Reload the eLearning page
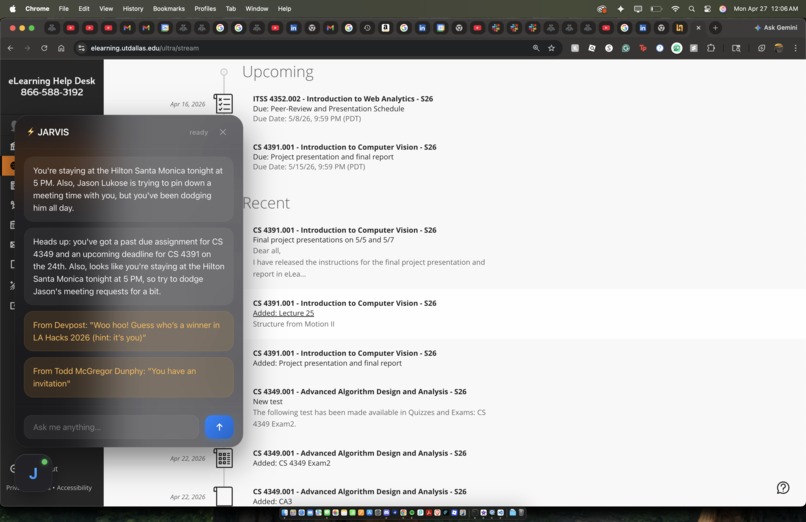The height and width of the screenshot is (522, 806). tap(44, 48)
